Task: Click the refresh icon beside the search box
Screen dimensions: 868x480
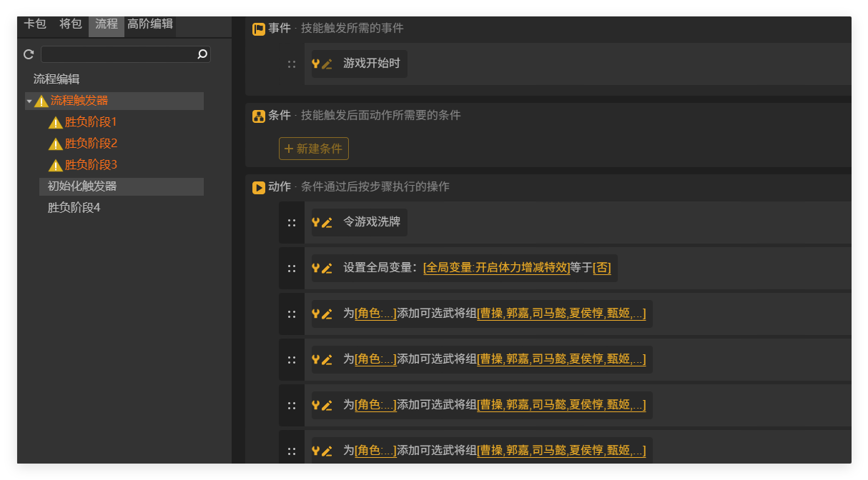Action: pyautogui.click(x=28, y=54)
